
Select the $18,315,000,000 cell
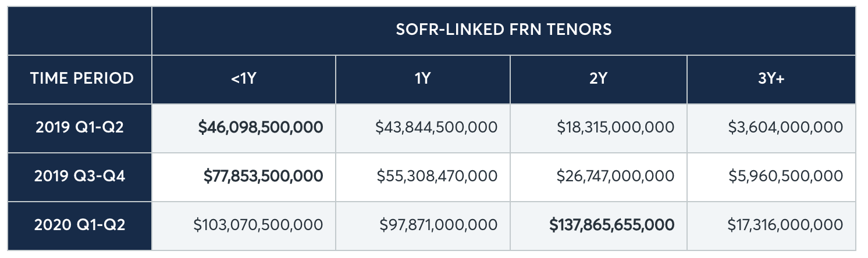[x=615, y=127]
